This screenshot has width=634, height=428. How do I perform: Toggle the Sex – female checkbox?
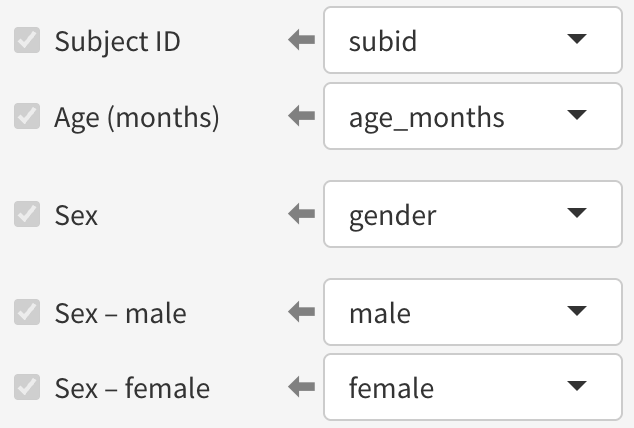point(26,387)
